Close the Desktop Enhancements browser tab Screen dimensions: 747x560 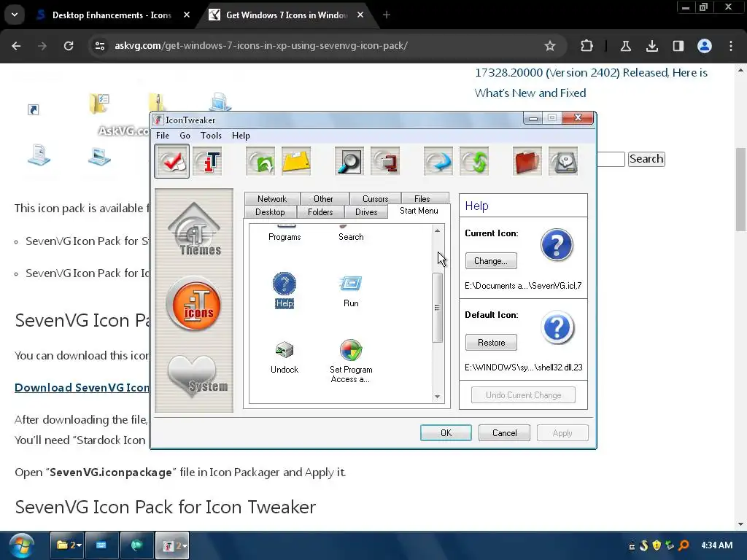187,15
